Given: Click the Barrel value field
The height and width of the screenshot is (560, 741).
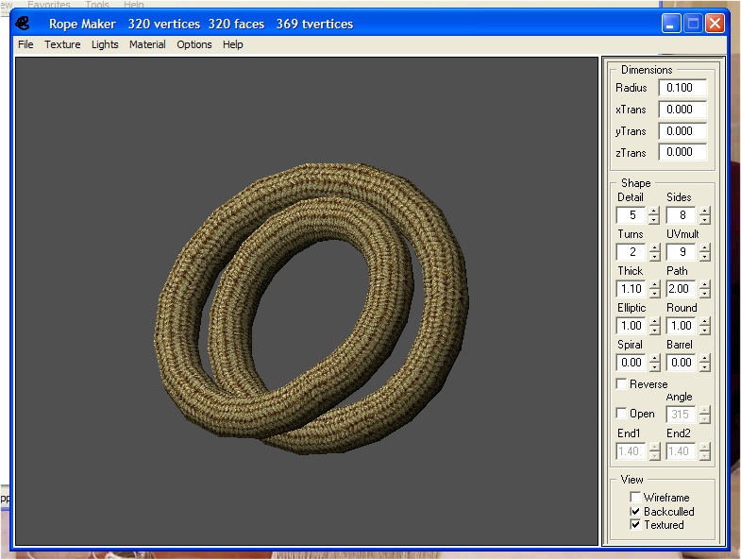Looking at the screenshot, I should pyautogui.click(x=682, y=363).
